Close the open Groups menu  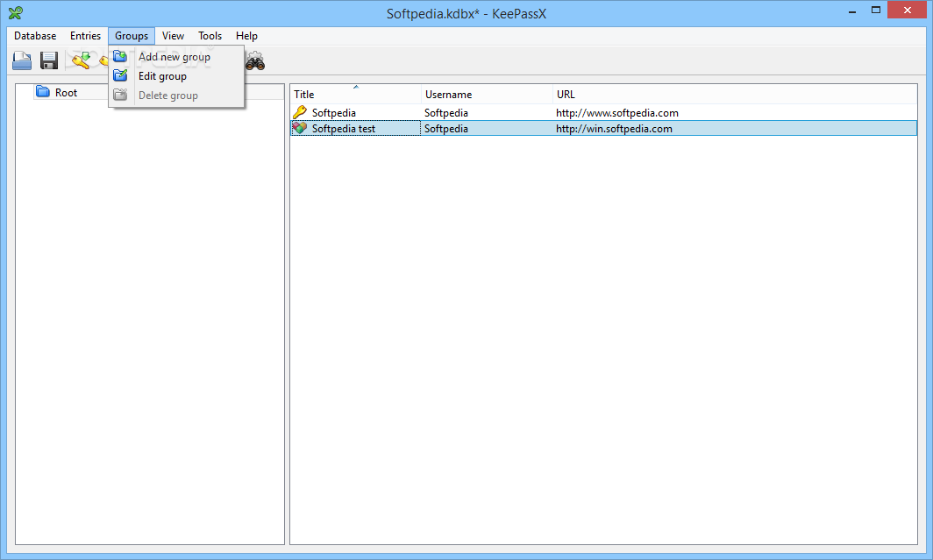pos(132,36)
